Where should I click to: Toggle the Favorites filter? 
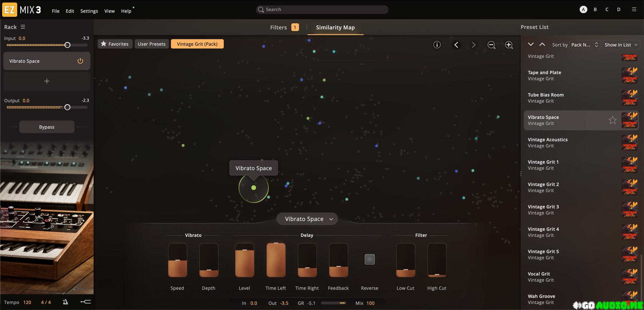(115, 44)
